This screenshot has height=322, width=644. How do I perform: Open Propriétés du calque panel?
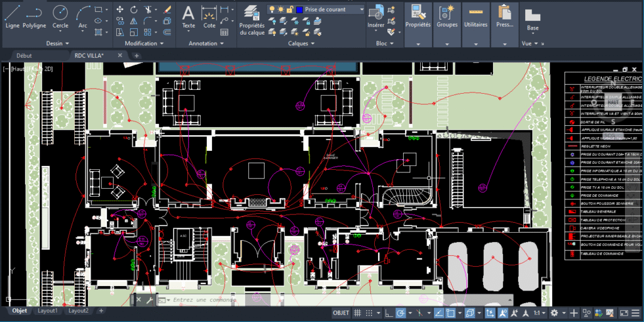tap(252, 19)
